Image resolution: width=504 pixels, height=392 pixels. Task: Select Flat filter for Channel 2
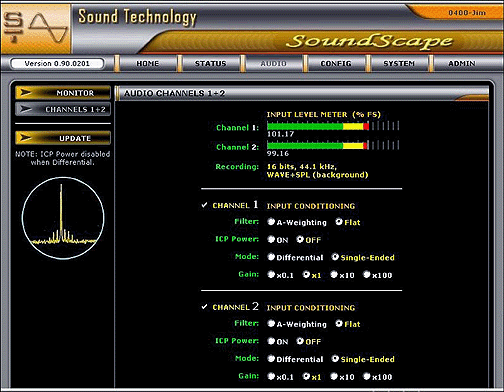tap(339, 323)
